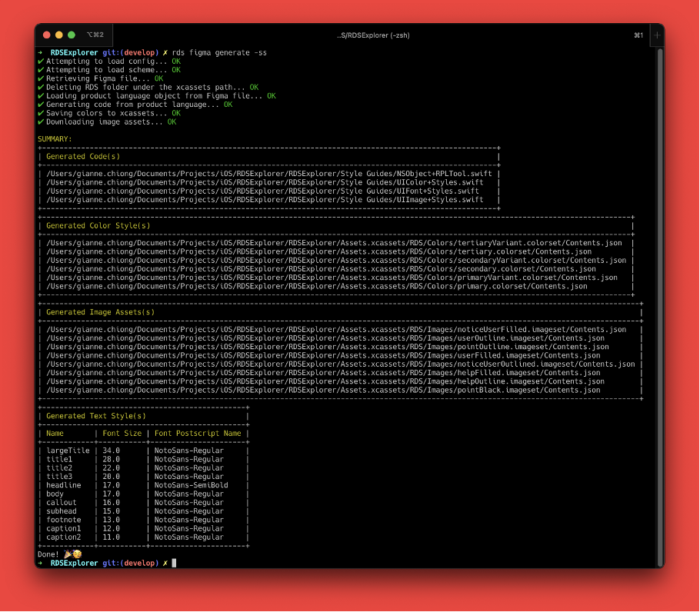Select the ⌥⌘2 terminal tab
700x612 pixels.
click(95, 35)
